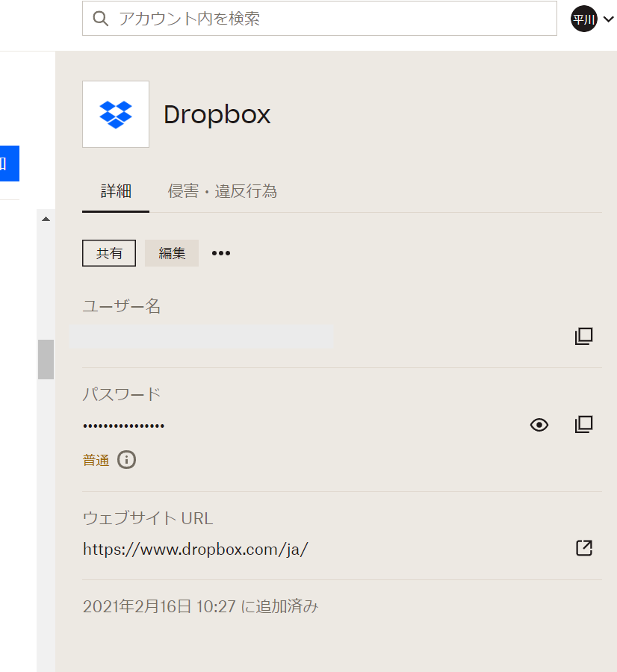Viewport: 617px width, 672px height.
Task: Copy the password to clipboard
Action: point(583,425)
